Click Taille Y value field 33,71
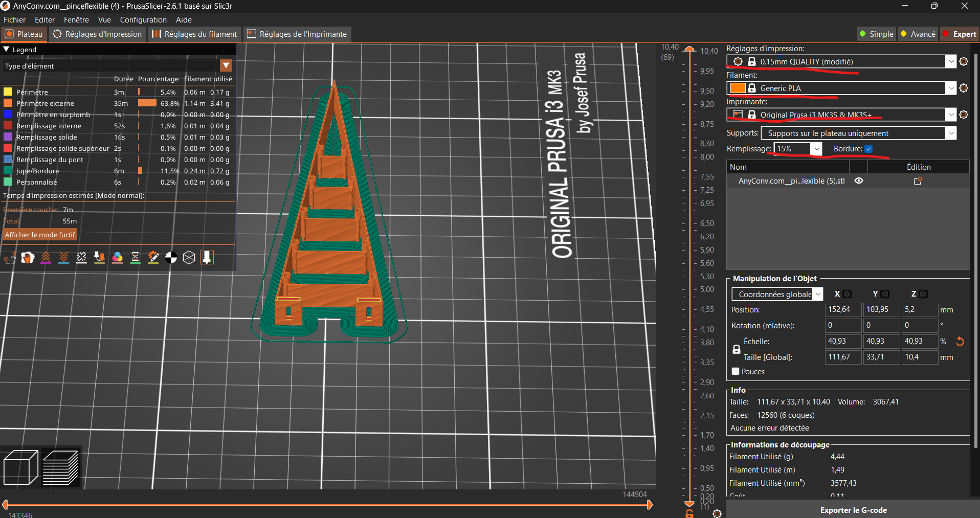The width and height of the screenshot is (980, 518). click(x=881, y=357)
